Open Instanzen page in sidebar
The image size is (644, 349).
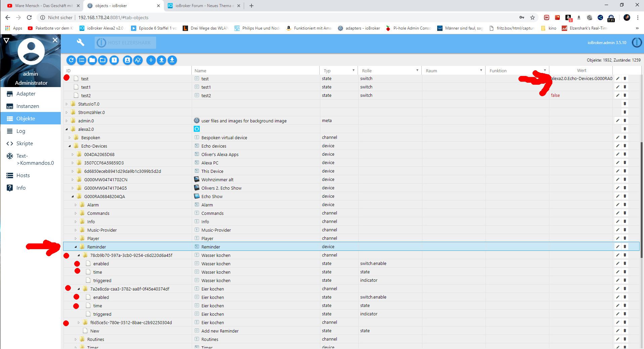pos(28,106)
